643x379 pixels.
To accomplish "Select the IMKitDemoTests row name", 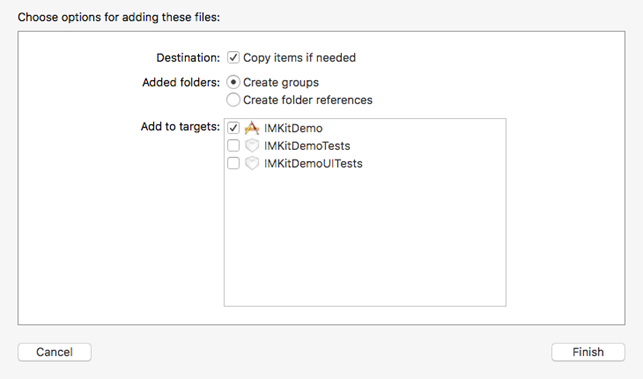I will 307,146.
